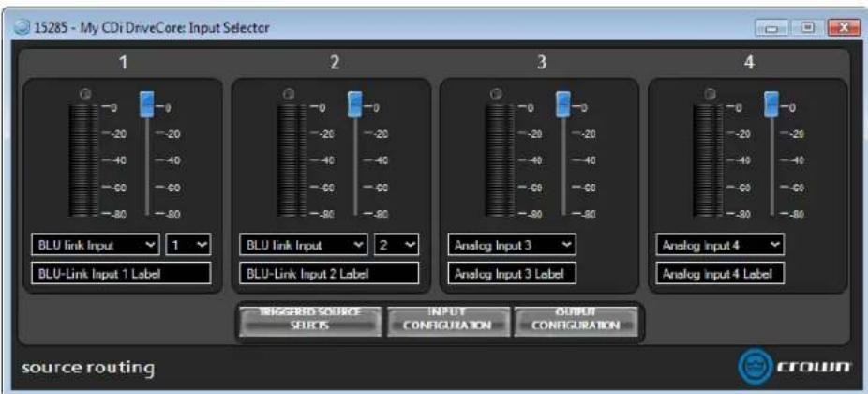Open the Analog Input 3 source dropdown

[512, 245]
